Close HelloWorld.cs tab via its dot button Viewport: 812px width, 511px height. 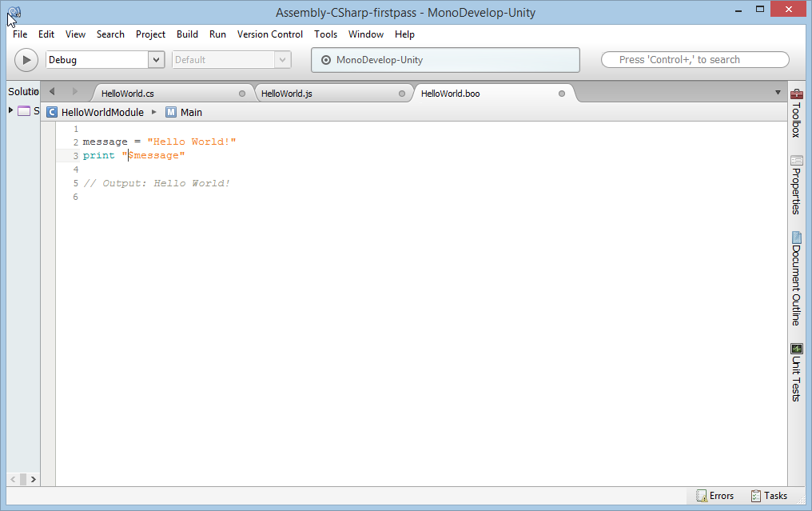(242, 94)
